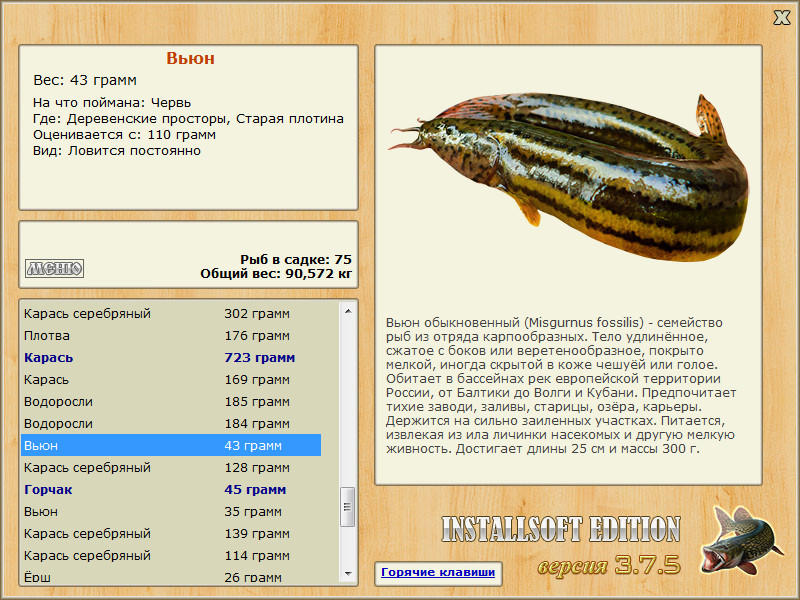Select the highlighted Вьюн 43 грамм row
The width and height of the screenshot is (800, 600).
click(x=171, y=445)
